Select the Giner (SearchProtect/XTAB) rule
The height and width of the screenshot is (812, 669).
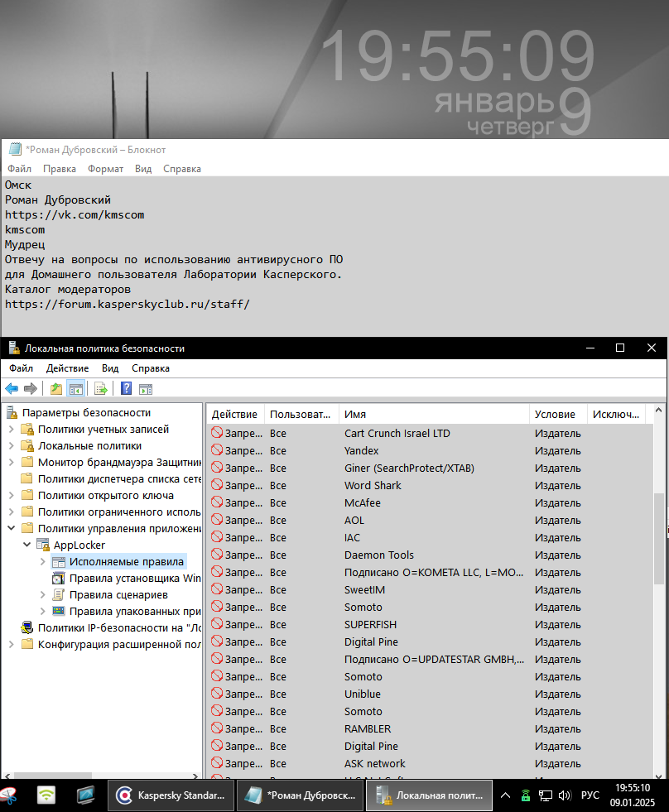coord(430,468)
